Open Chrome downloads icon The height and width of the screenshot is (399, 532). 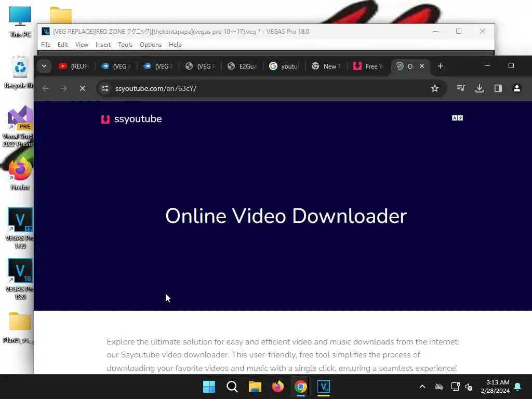coord(480,88)
